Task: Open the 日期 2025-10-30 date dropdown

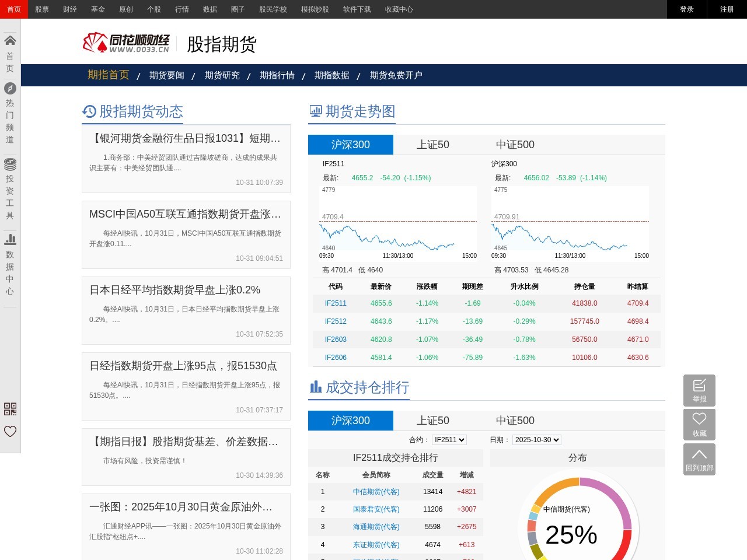Action: click(537, 440)
